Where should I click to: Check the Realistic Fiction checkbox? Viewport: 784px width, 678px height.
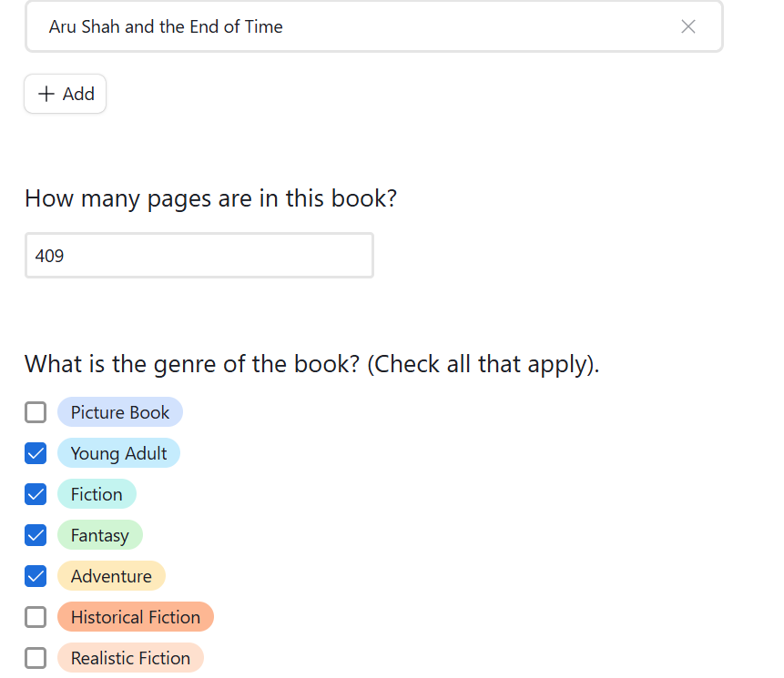pos(36,658)
